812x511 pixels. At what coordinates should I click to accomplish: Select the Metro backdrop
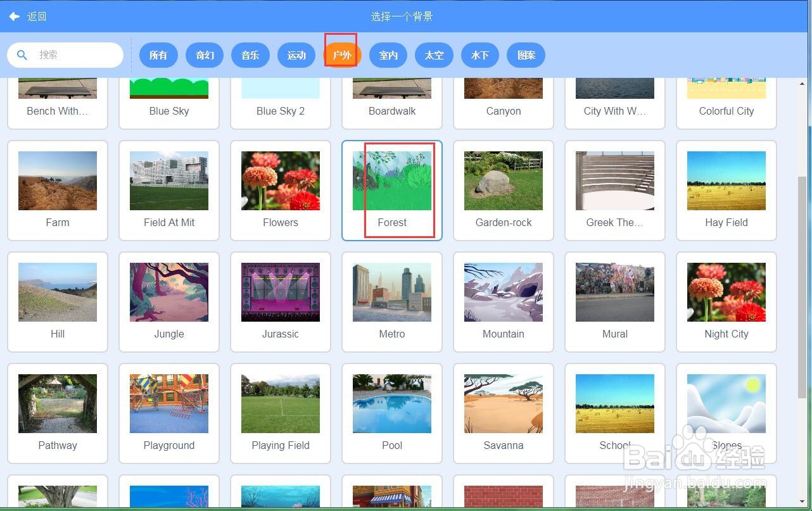pyautogui.click(x=392, y=302)
